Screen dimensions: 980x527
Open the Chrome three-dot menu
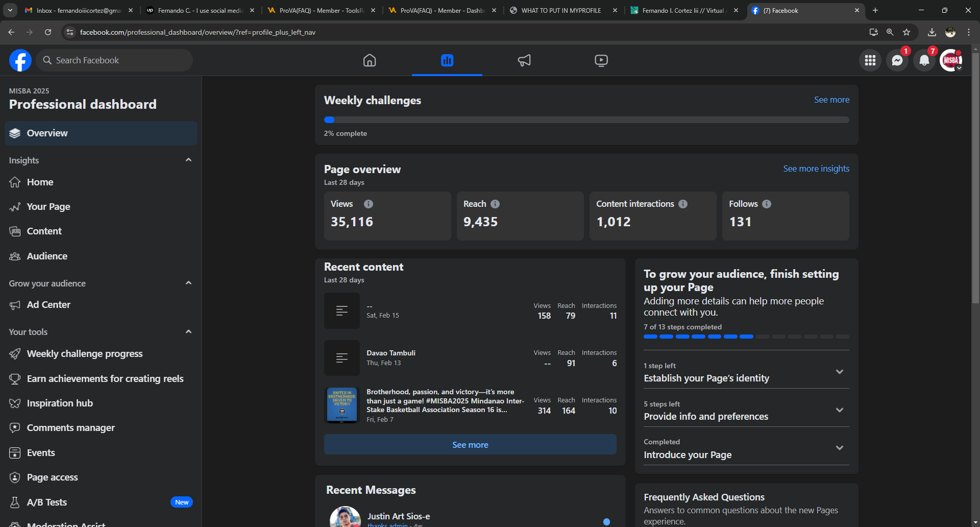point(969,32)
